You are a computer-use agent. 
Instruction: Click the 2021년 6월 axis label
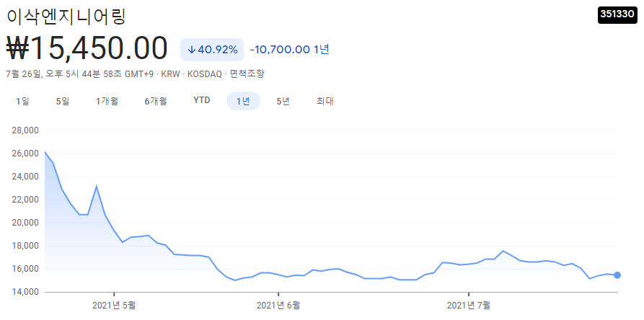(x=278, y=306)
